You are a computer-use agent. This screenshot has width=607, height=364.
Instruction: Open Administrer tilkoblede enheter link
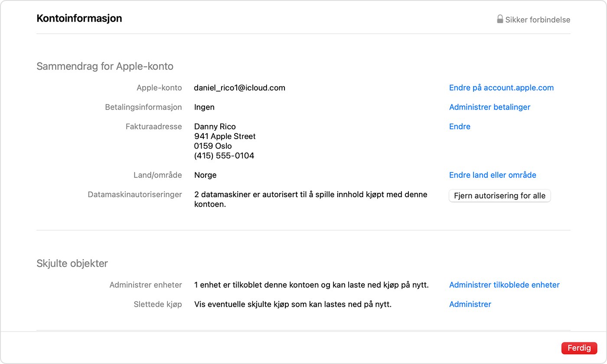504,285
